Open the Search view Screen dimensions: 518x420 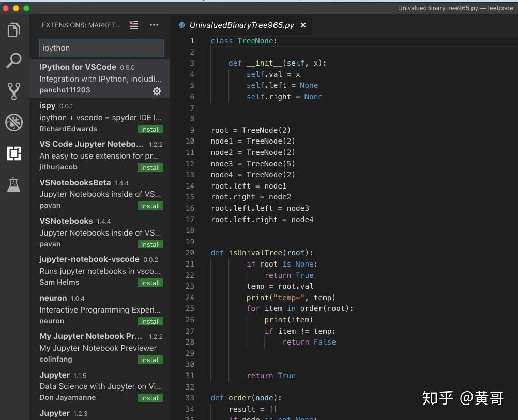coord(14,60)
